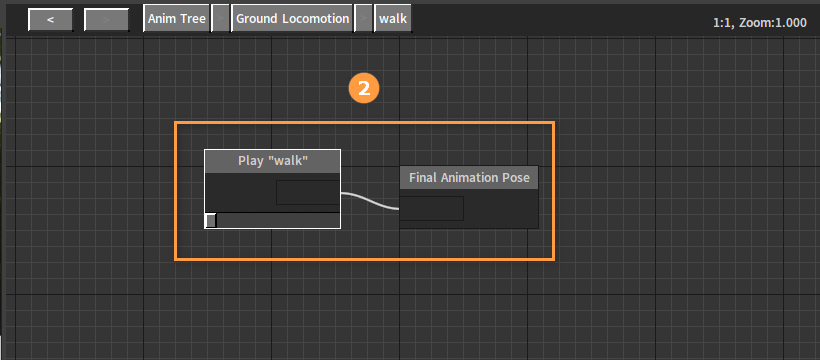Screen dimensions: 820x360
Task: Click the orange number 2 marker
Action: pyautogui.click(x=363, y=88)
